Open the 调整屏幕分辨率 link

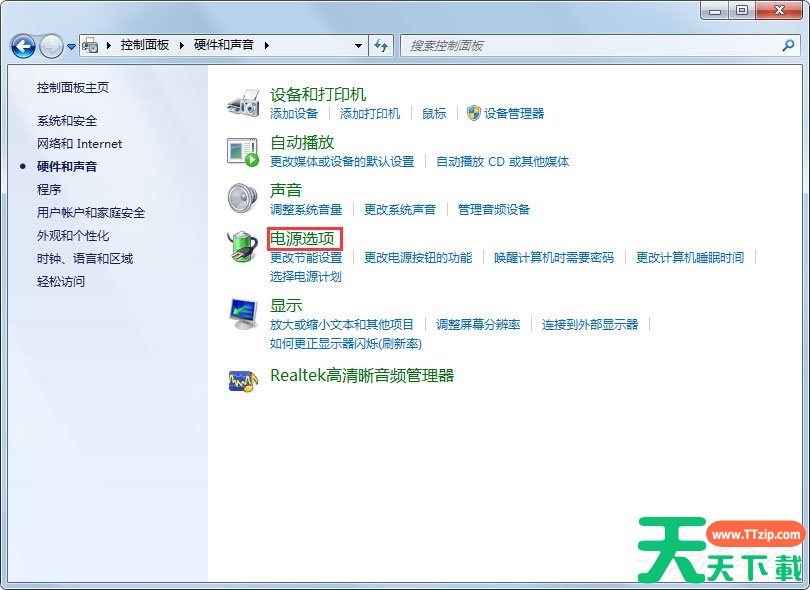point(478,325)
